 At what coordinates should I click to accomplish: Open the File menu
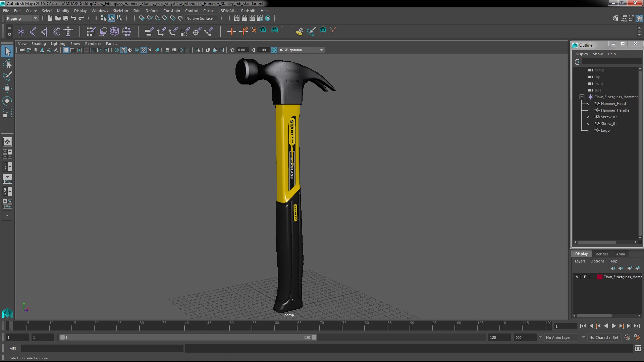point(6,11)
